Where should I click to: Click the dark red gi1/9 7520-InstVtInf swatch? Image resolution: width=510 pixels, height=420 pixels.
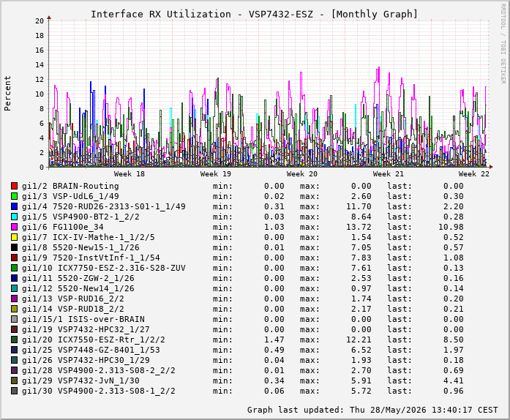(x=15, y=258)
